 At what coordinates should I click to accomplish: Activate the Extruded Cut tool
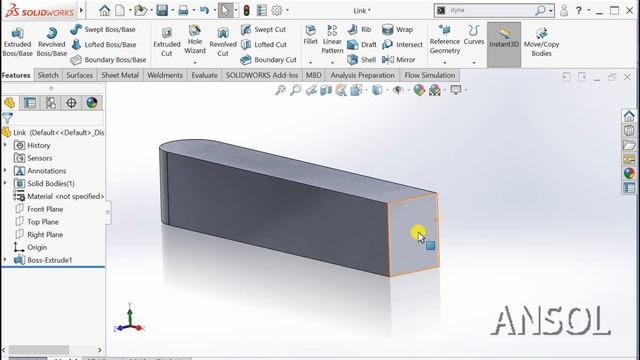pos(167,42)
